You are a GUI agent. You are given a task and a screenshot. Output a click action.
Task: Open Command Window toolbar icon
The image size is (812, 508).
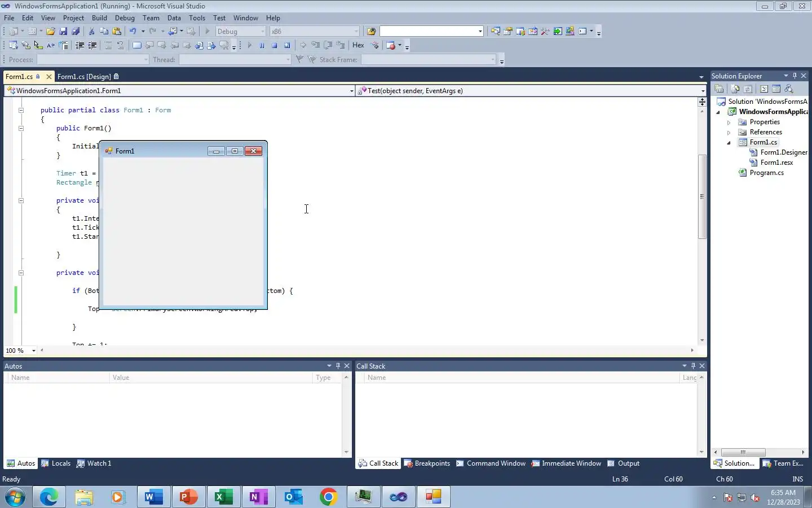click(x=582, y=32)
